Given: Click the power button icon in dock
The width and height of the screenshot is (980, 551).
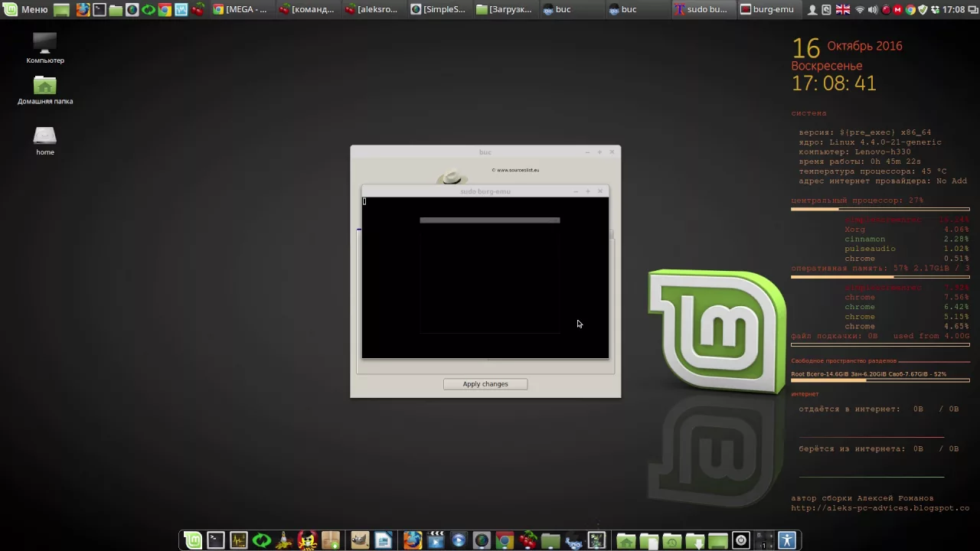Looking at the screenshot, I should (741, 540).
